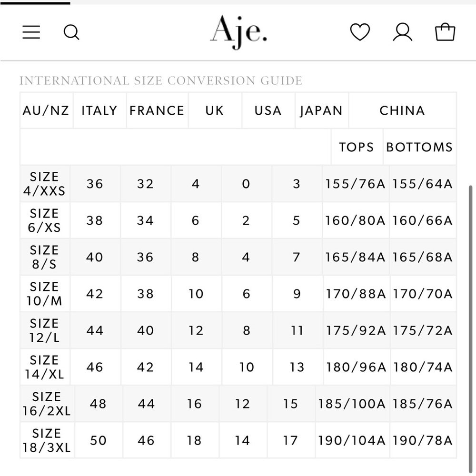The image size is (476, 476).
Task: Click the BOTTOMS sub-header cell
Action: click(x=419, y=147)
